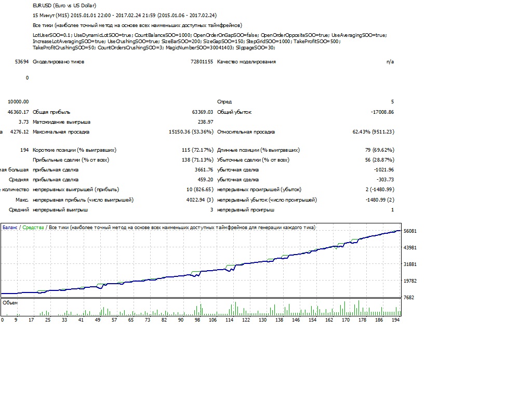The image size is (532, 399).
Task: Select the max drawdown value 15150.36 (53.36%)
Action: coord(191,131)
